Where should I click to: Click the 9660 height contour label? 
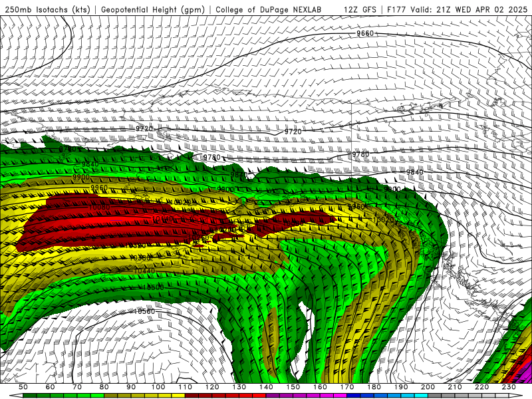point(364,33)
